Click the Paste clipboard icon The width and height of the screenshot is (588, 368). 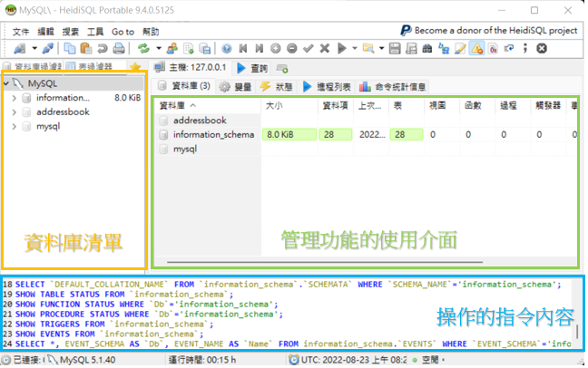tap(86, 48)
